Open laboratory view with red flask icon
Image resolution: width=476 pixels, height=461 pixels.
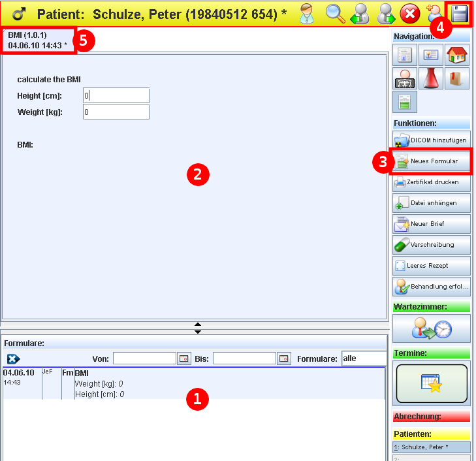[x=431, y=78]
